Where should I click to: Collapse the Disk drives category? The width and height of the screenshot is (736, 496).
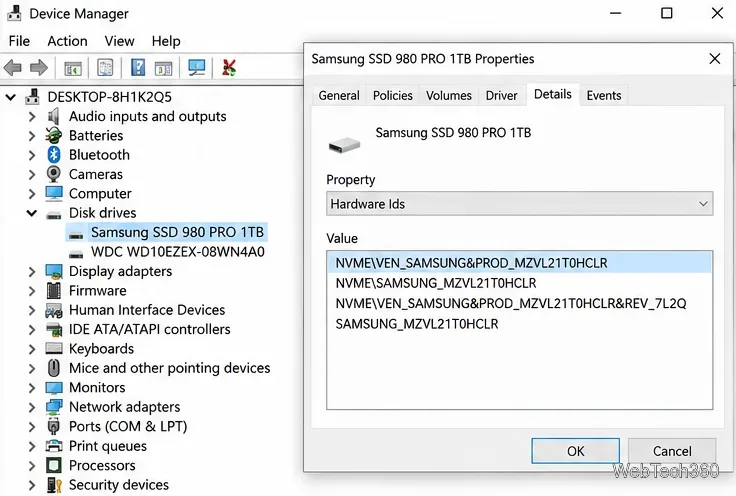coord(31,213)
